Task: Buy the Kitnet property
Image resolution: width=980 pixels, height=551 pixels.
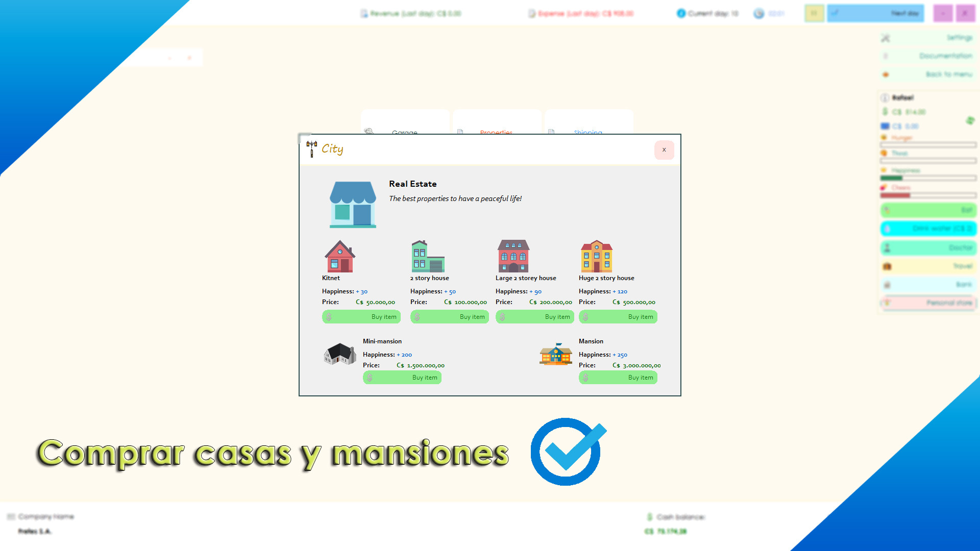Action: click(361, 317)
